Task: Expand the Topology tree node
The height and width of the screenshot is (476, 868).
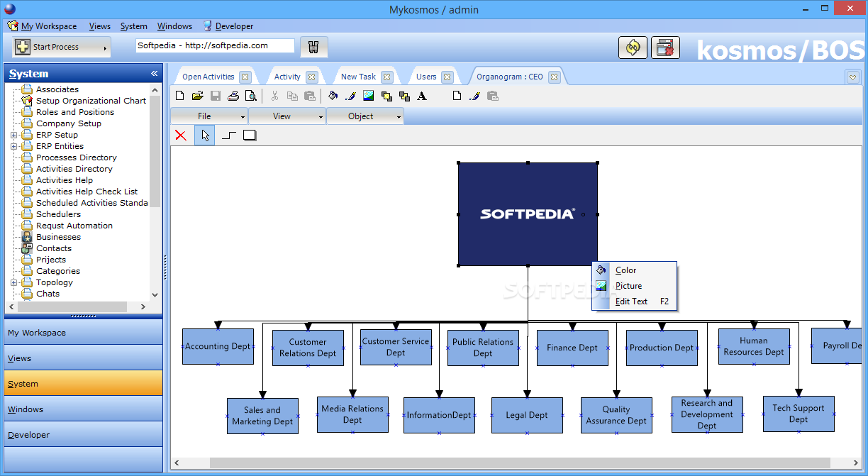Action: coord(14,282)
